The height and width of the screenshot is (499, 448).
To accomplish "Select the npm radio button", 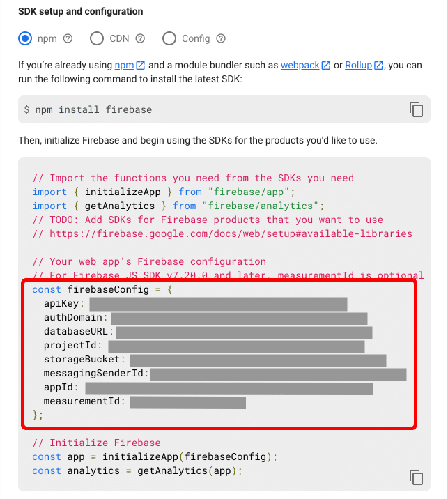I will pyautogui.click(x=26, y=38).
